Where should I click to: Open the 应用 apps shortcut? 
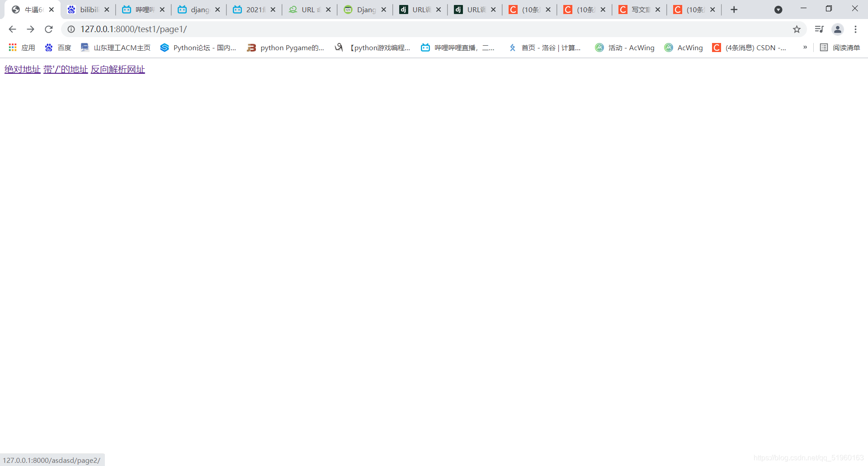[x=22, y=48]
